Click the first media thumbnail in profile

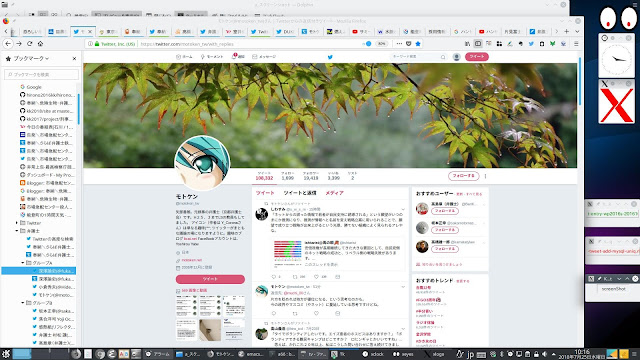coord(187,306)
